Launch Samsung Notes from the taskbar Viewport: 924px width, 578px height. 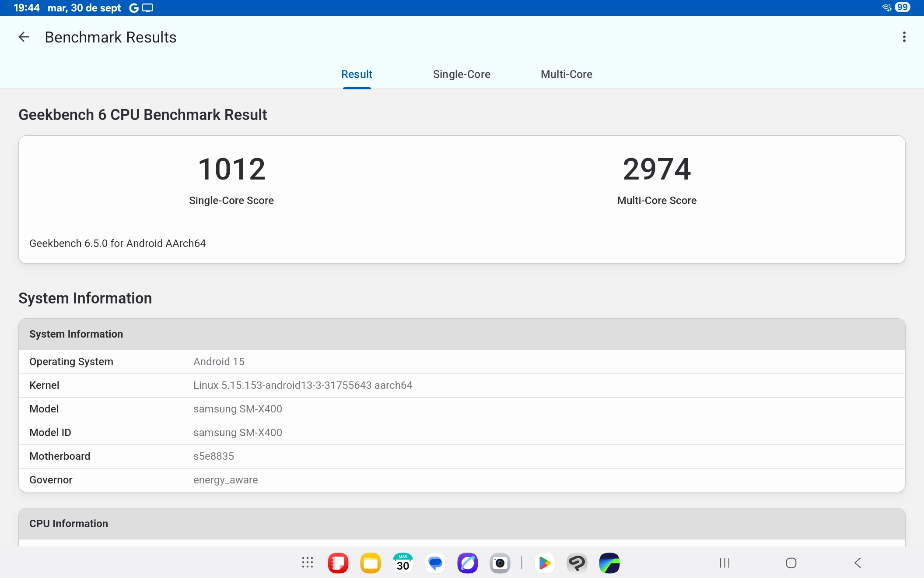338,563
